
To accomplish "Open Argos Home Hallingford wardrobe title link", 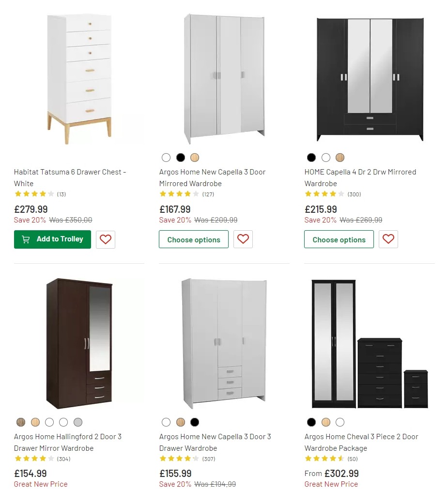I will pos(67,442).
